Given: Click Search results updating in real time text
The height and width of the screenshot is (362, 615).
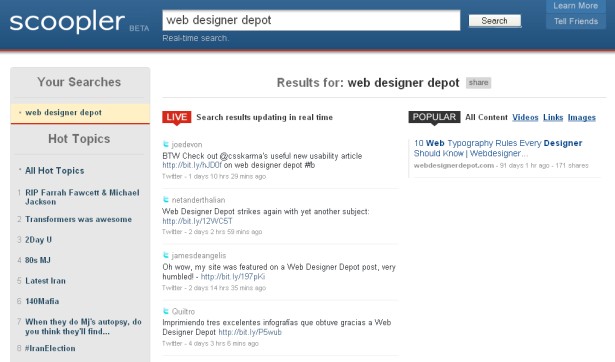Looking at the screenshot, I should pos(264,117).
